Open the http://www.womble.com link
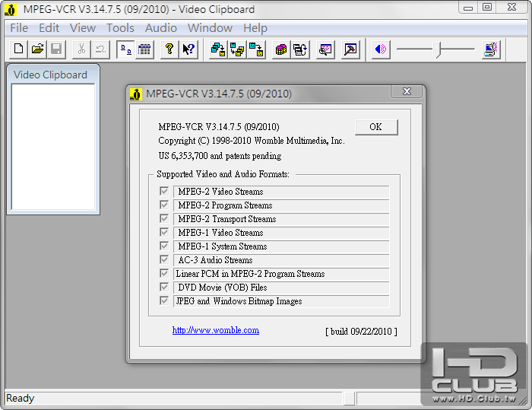532x410 pixels. point(216,330)
